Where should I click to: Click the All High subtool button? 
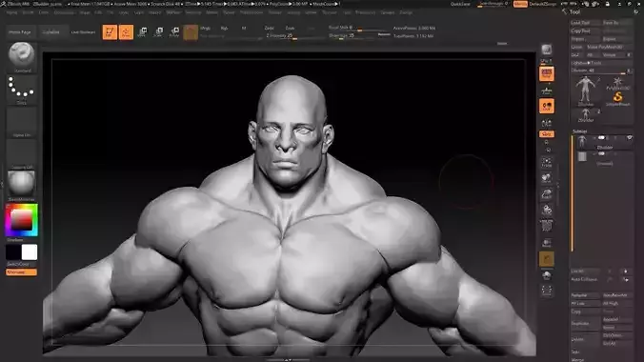pyautogui.click(x=617, y=304)
